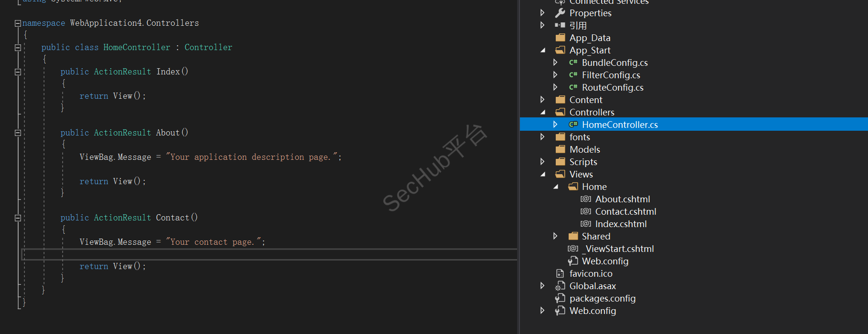Select _ViewStart.cshtml file
The image size is (868, 334).
[619, 249]
